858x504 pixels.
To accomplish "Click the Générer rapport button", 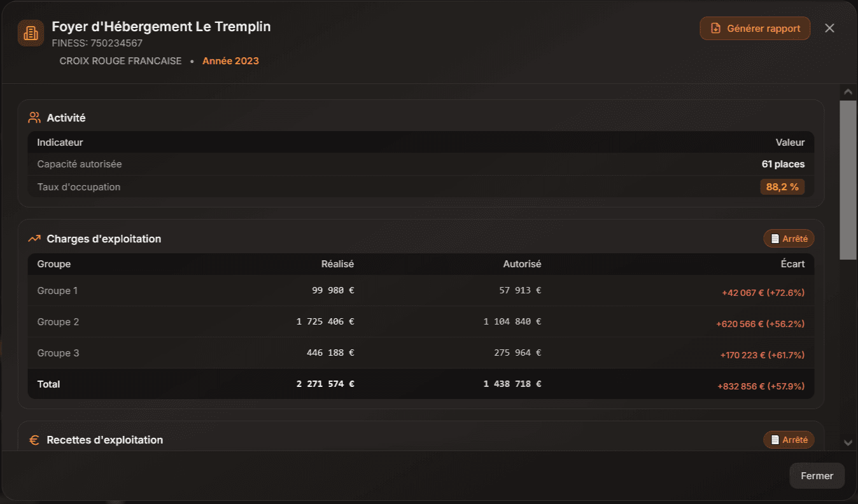I will click(755, 29).
